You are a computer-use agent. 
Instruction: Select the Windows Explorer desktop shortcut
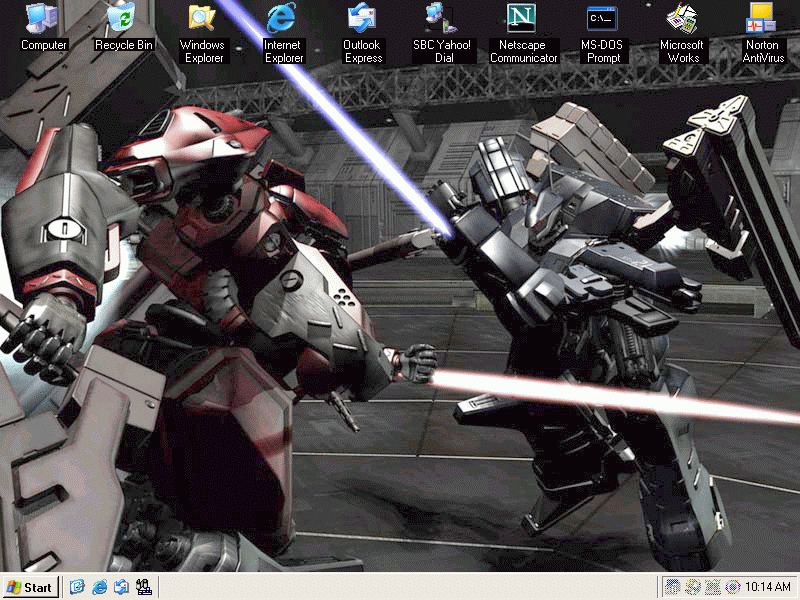coord(202,18)
